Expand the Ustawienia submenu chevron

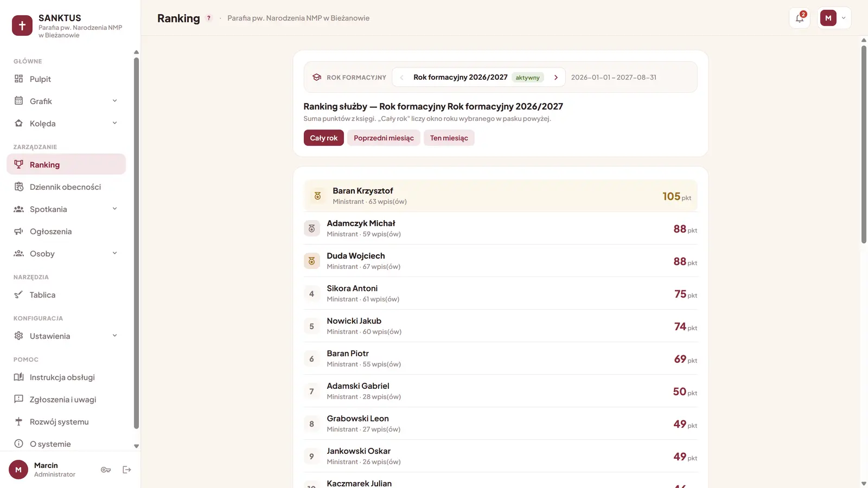114,336
